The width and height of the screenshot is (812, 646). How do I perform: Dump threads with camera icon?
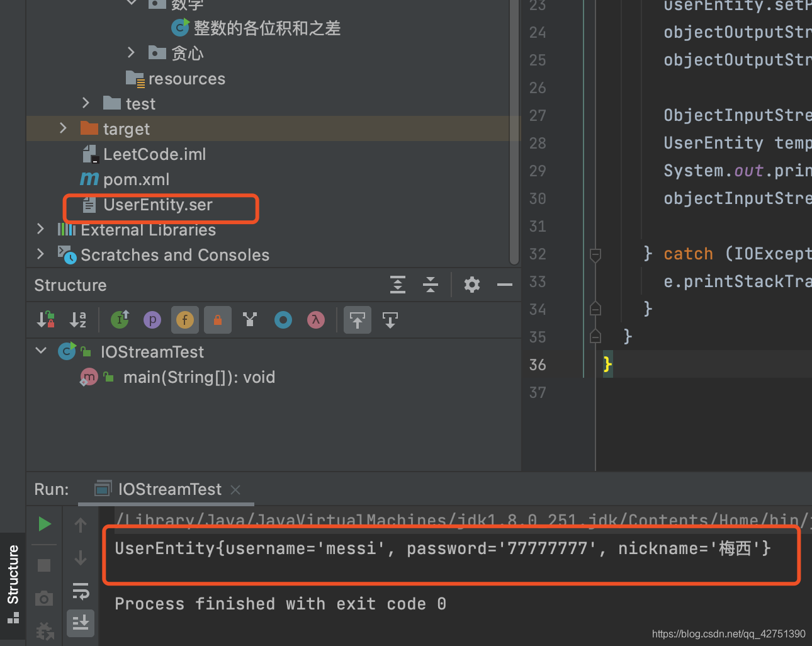pos(44,598)
